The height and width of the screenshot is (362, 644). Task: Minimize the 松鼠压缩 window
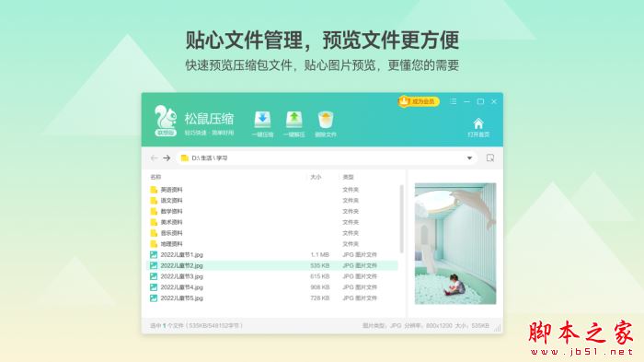(x=466, y=101)
